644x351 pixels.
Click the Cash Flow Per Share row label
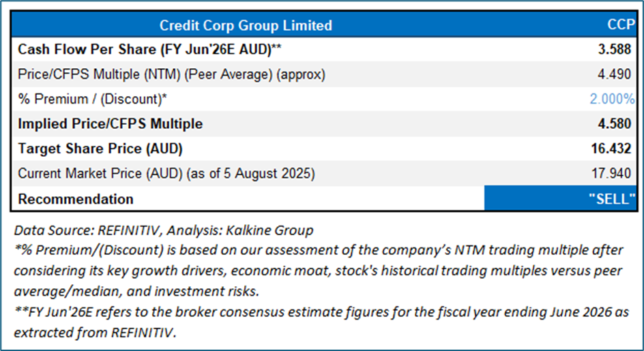point(149,50)
